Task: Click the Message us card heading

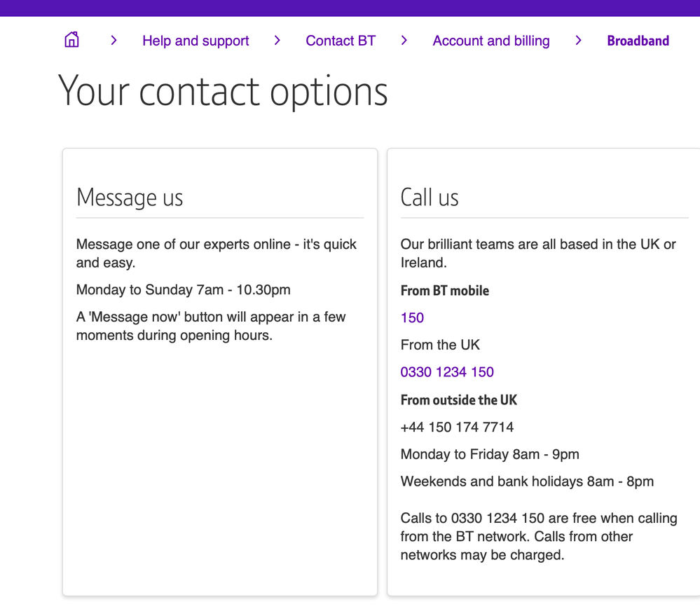Action: (130, 198)
